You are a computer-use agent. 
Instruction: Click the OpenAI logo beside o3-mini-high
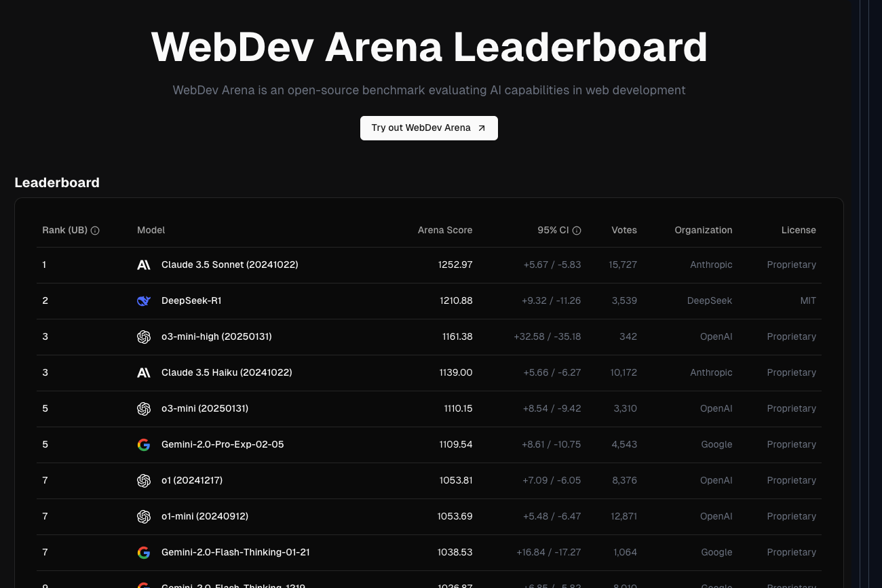[144, 337]
